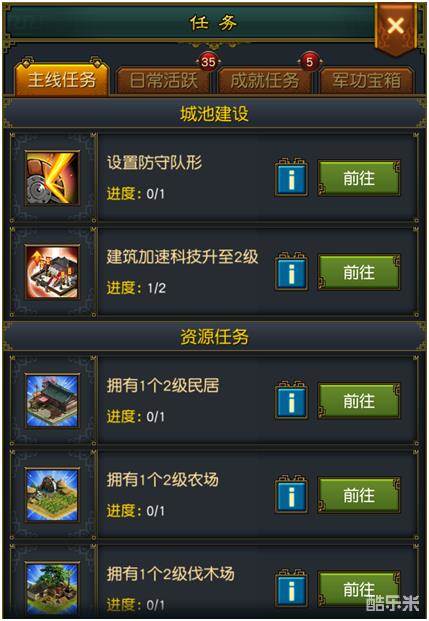Select the 伐木场 lumber mill icon

coord(52,589)
